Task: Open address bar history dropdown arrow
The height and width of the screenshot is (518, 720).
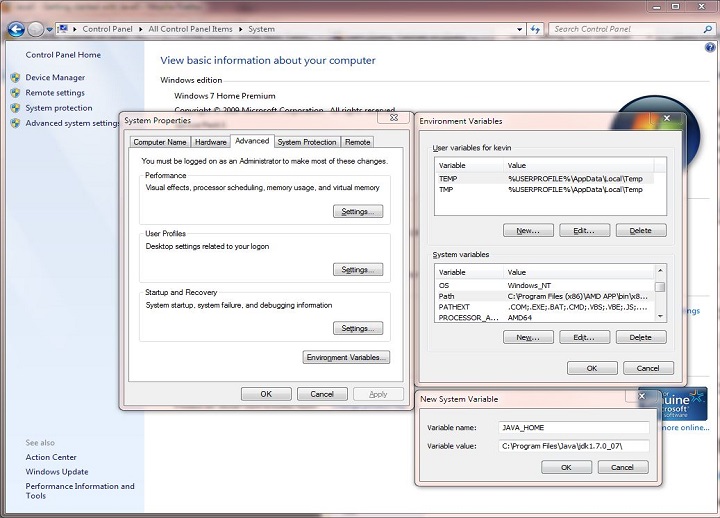Action: coord(519,29)
